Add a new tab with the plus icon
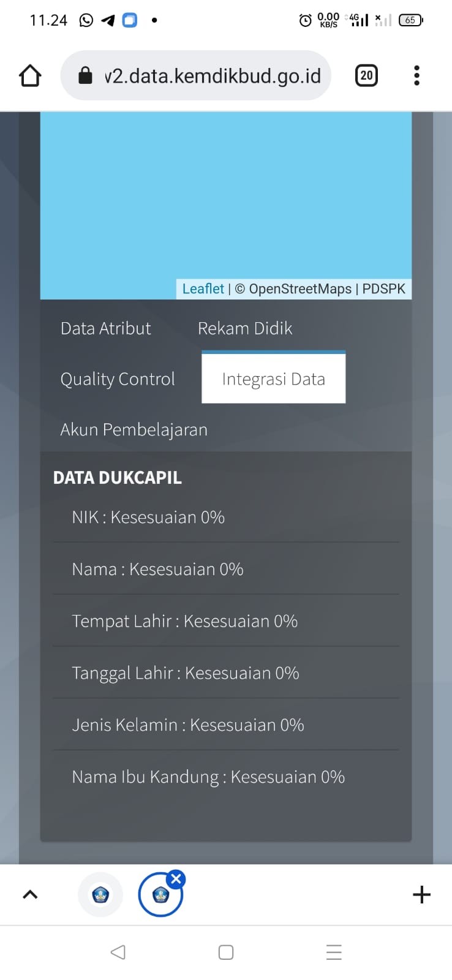The height and width of the screenshot is (980, 452). tap(421, 895)
